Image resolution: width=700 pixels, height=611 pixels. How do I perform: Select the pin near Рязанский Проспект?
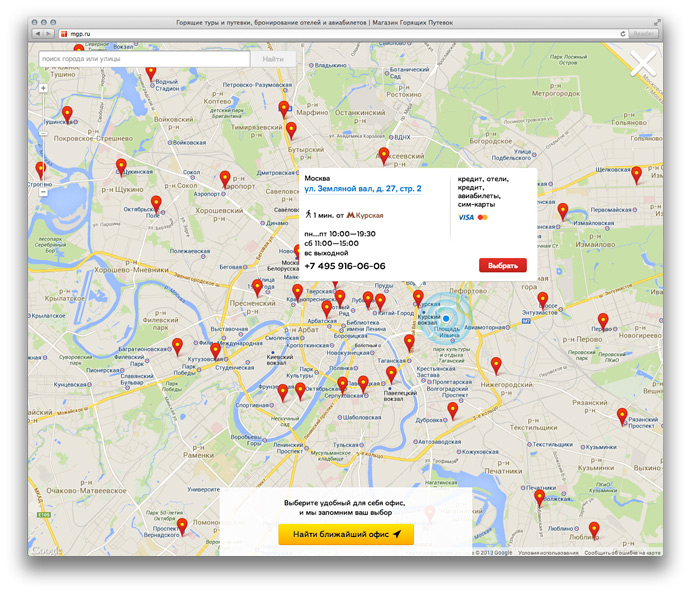[622, 416]
